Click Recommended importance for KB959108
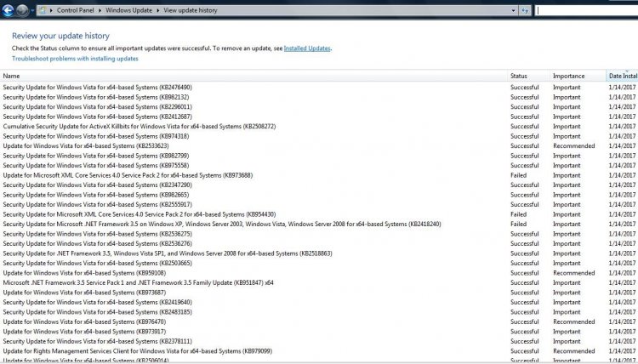 coord(573,272)
